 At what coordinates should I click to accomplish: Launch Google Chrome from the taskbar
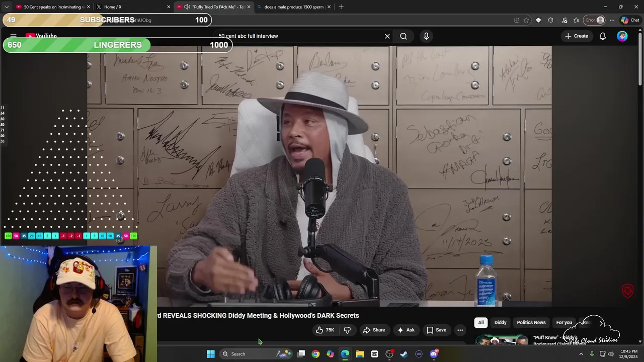[315, 354]
